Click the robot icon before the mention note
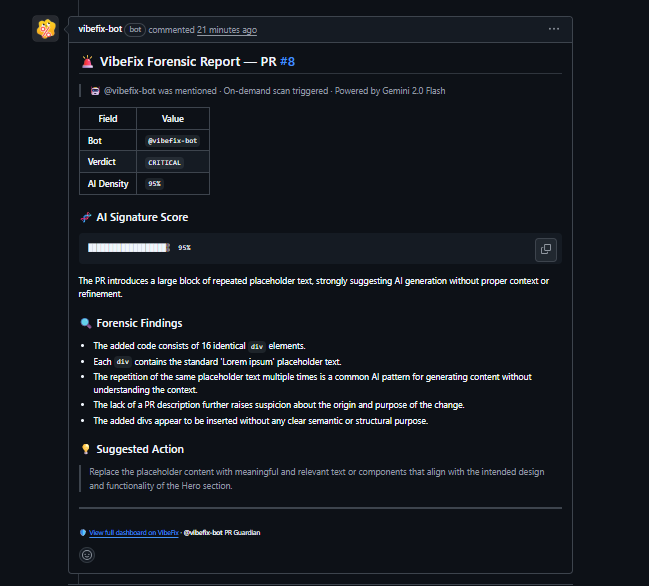The image size is (649, 586). (95, 91)
